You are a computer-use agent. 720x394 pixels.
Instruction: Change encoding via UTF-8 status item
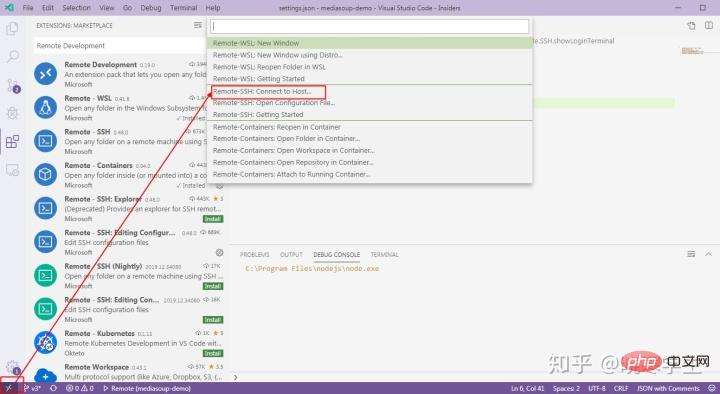[596, 388]
